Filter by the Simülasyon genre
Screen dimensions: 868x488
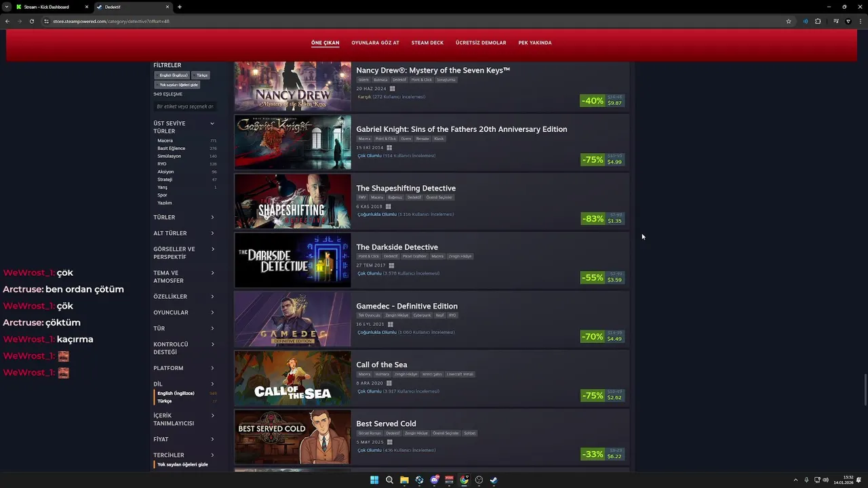click(x=169, y=156)
